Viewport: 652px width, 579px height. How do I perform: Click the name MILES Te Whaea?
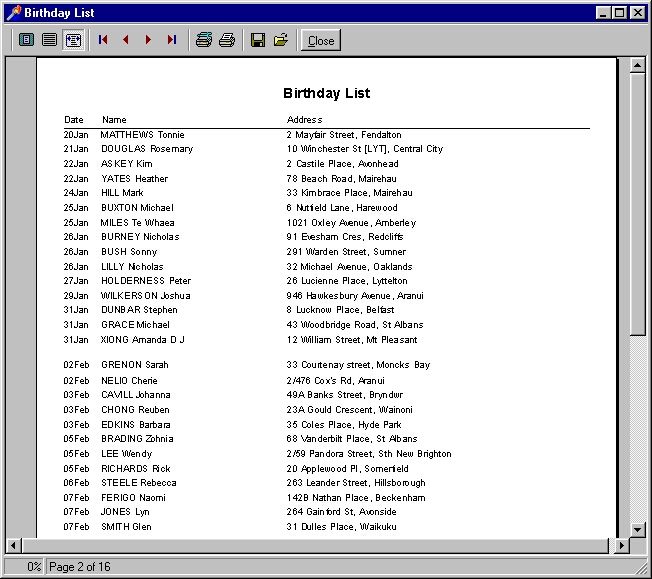coord(138,223)
